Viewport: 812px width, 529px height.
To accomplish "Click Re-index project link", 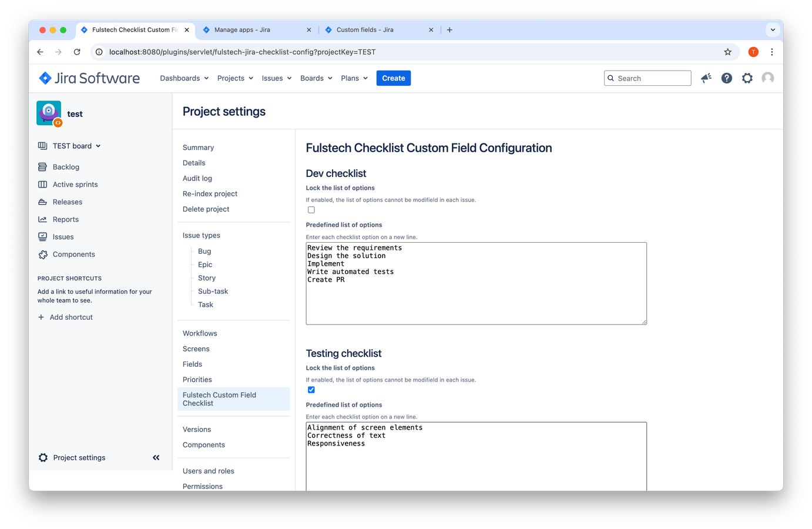I will point(210,193).
